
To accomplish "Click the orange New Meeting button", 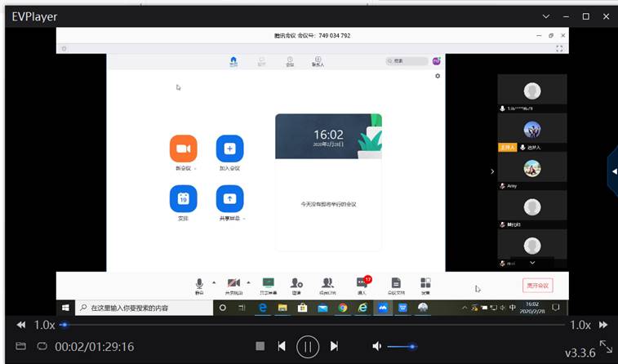I will coord(183,149).
